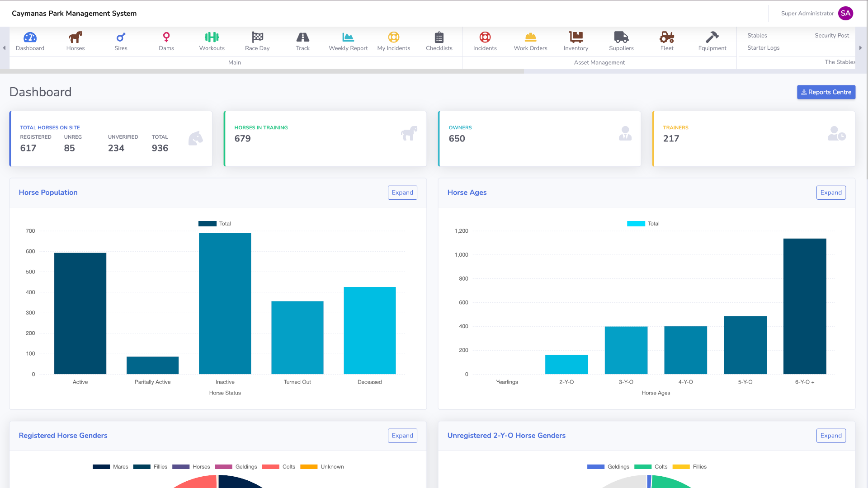
Task: Toggle Total legend in Horse Population chart
Action: (x=215, y=224)
